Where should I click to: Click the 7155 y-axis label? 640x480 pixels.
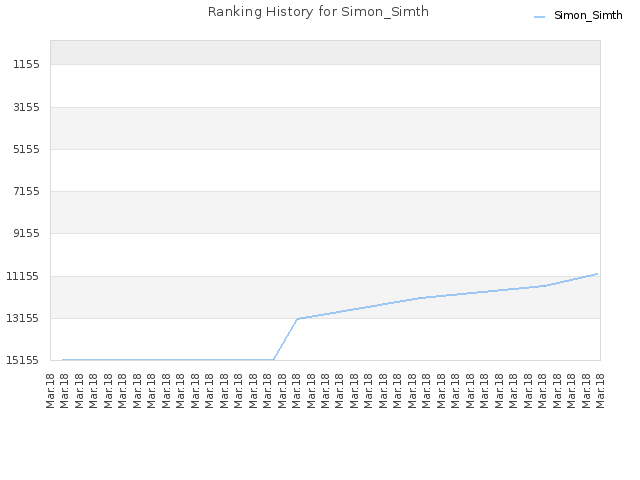[x=27, y=191]
